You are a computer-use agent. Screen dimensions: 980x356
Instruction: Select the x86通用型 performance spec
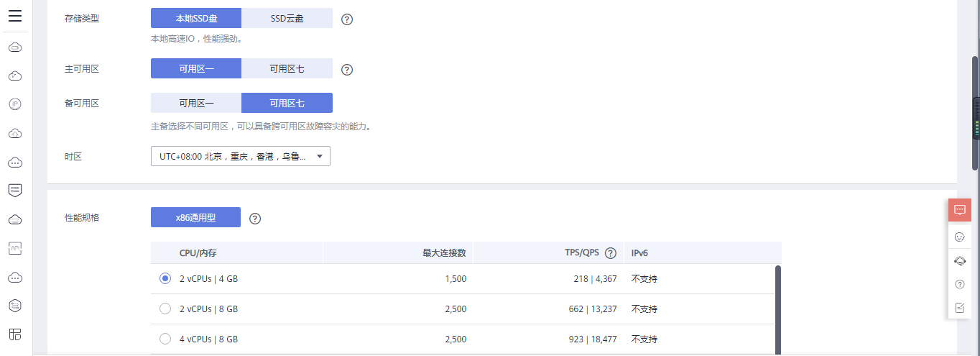click(x=195, y=217)
